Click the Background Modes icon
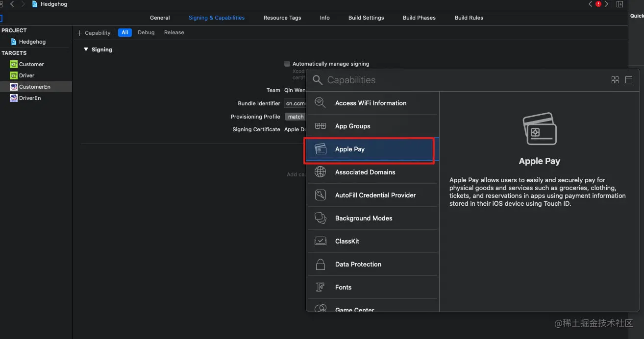The height and width of the screenshot is (339, 644). click(x=320, y=218)
